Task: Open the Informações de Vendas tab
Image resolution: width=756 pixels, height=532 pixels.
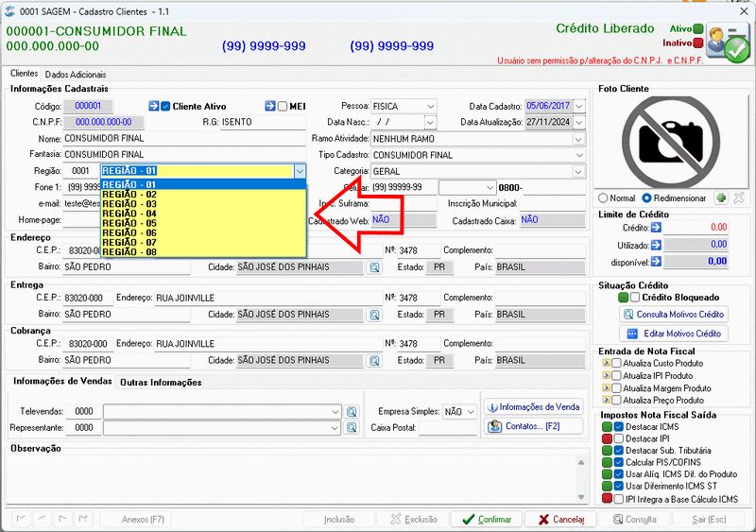Action: (x=62, y=381)
